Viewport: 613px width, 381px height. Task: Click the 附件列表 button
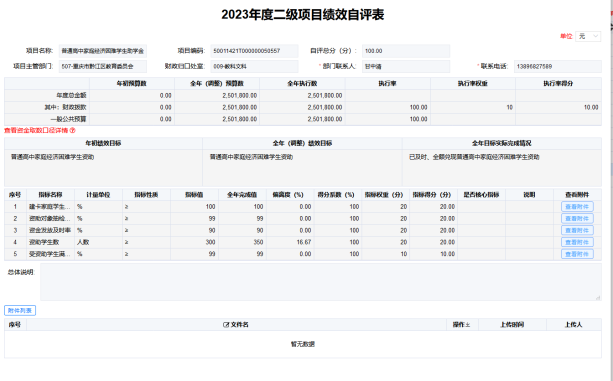(x=20, y=311)
